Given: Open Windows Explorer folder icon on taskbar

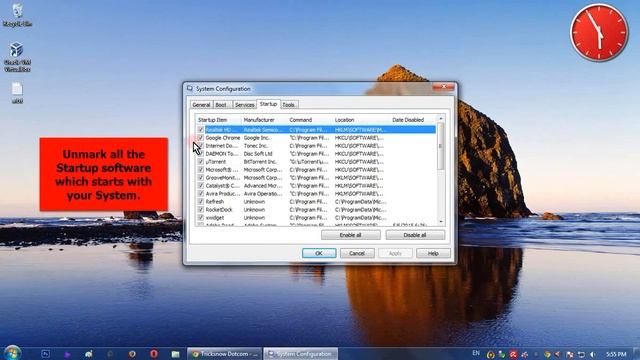Looking at the screenshot, I should point(176,354).
